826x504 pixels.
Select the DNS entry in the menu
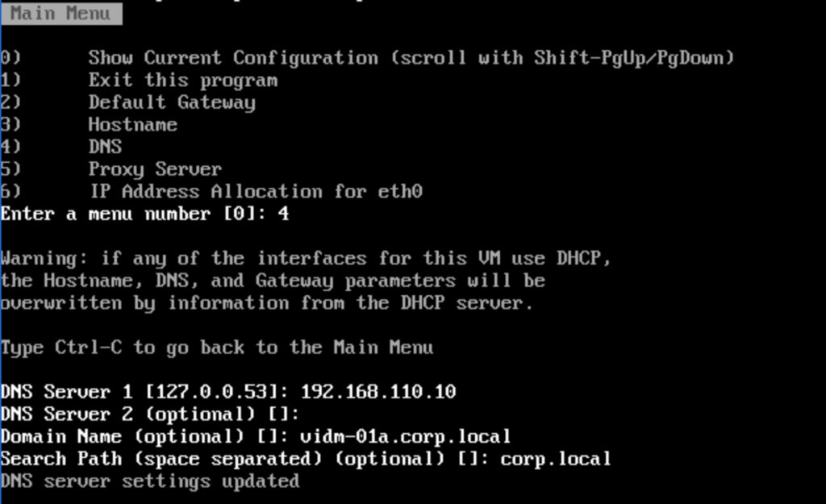105,147
